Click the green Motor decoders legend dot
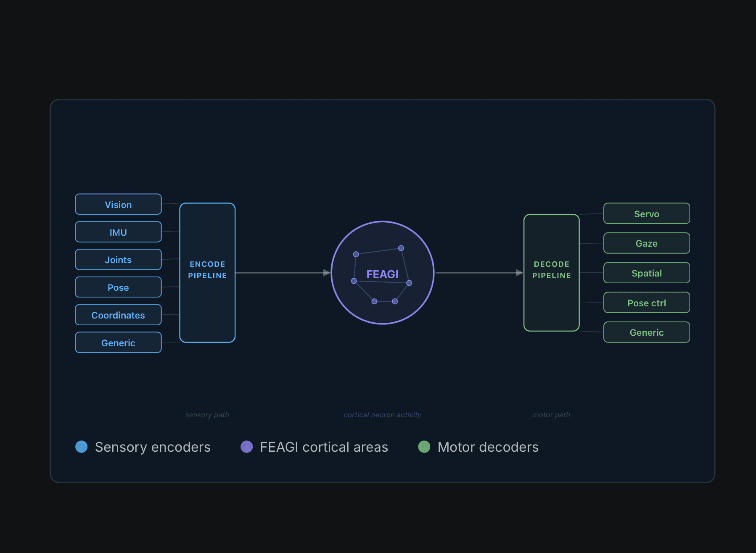756x553 pixels. (424, 447)
